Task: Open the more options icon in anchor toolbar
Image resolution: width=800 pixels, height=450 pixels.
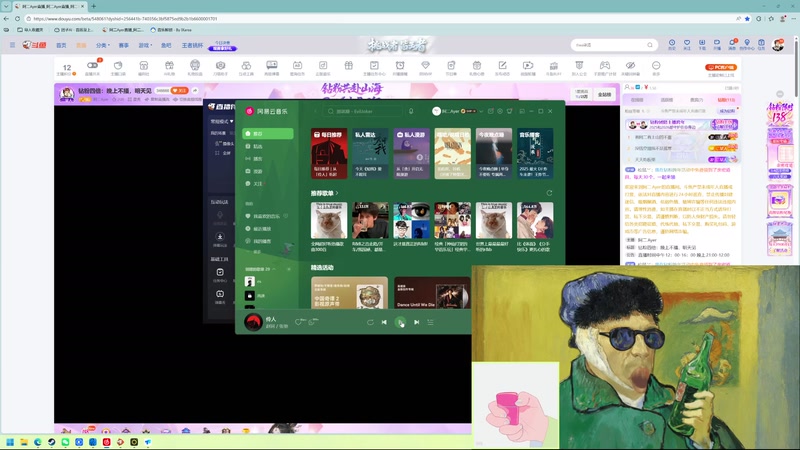Action: [656, 67]
